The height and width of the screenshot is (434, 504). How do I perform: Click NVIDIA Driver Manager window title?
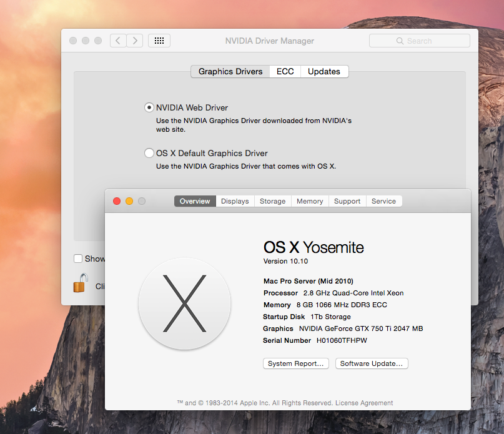[x=269, y=41]
